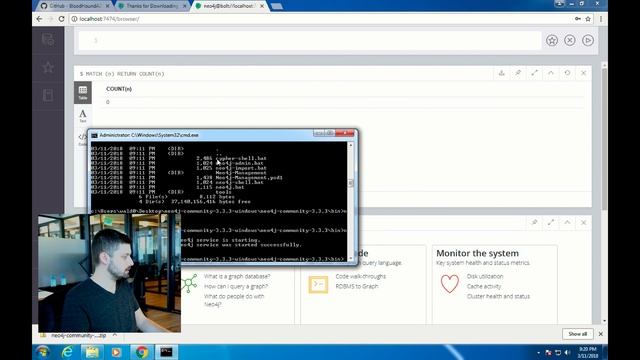Open 'What is a graph database?' link
The width and height of the screenshot is (640, 360).
click(x=237, y=276)
